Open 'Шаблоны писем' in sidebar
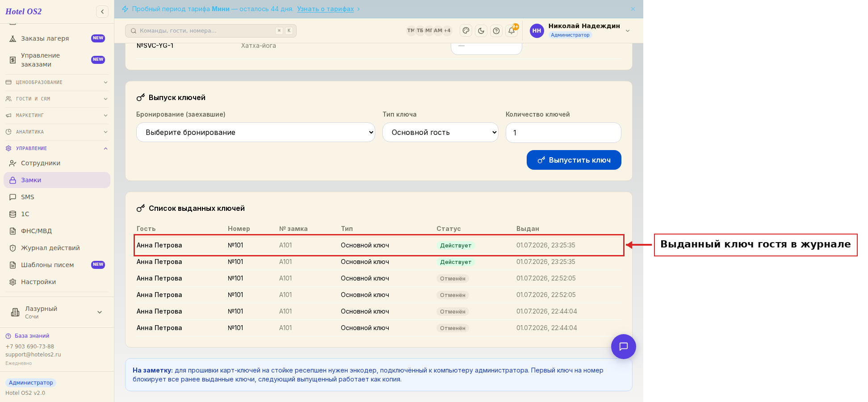868x402 pixels. click(57, 265)
